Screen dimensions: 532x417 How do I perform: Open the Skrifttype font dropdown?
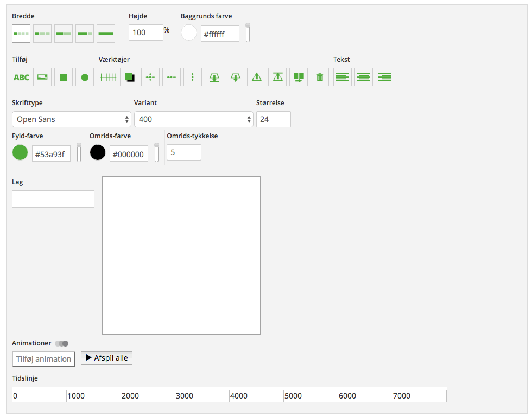(x=72, y=119)
